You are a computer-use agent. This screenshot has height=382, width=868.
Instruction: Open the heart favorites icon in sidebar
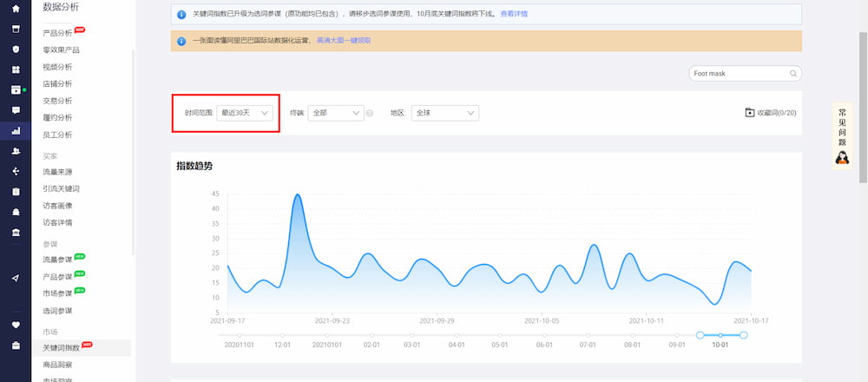coord(16,325)
